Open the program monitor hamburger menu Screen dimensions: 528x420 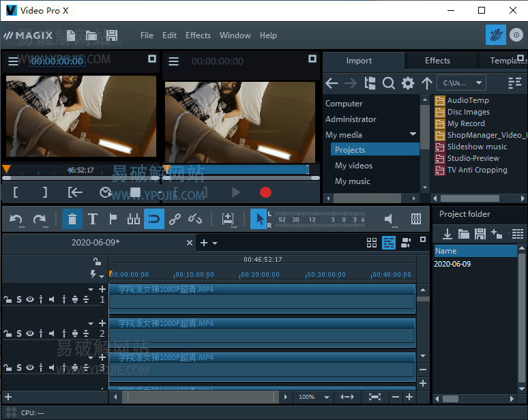coord(173,61)
